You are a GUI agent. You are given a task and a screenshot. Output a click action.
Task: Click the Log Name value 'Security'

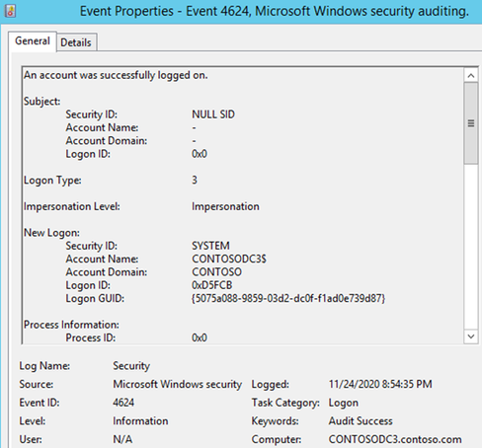pyautogui.click(x=131, y=366)
